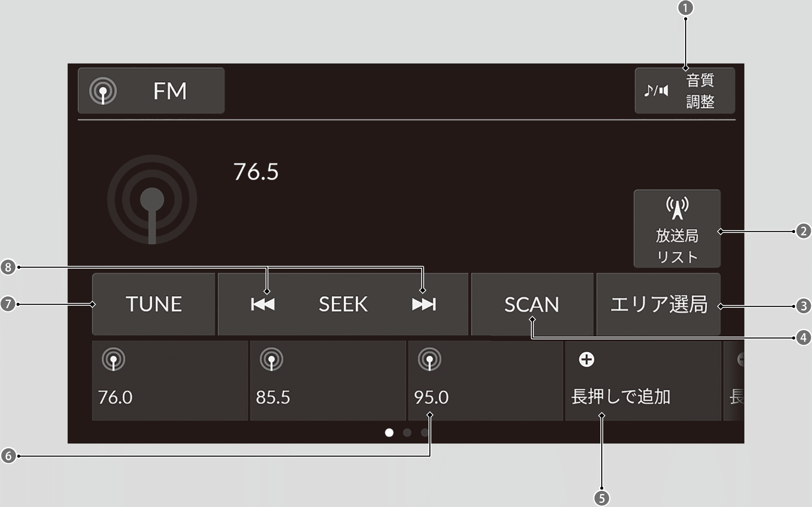Tap the radio icon on 85.5 preset
Screen dimensions: 812x507
click(272, 359)
